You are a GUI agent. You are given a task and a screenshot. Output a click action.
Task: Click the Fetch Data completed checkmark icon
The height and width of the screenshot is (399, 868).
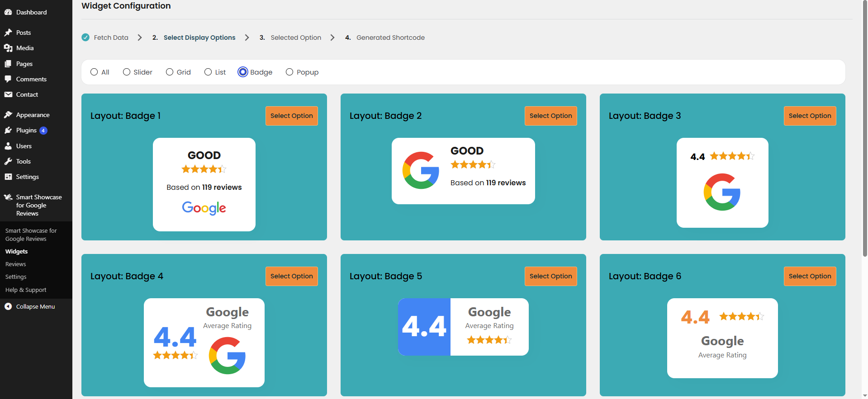tap(85, 38)
